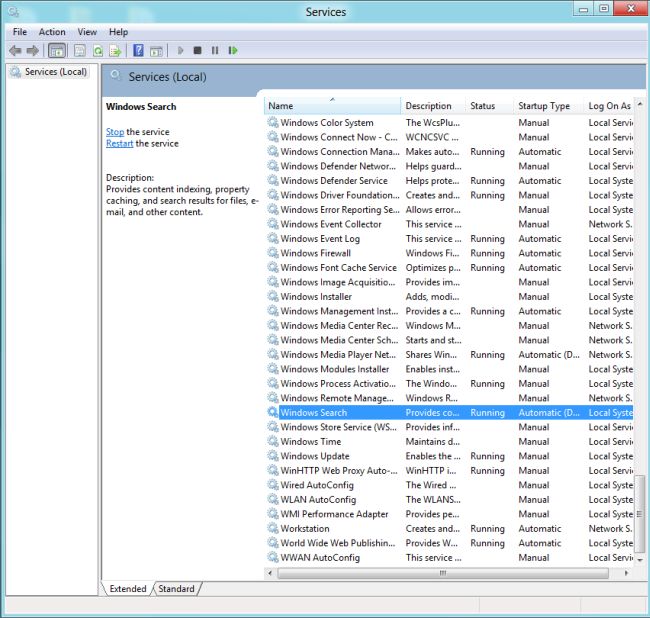Sort by the Status column header
Image resolution: width=650 pixels, height=618 pixels.
490,106
